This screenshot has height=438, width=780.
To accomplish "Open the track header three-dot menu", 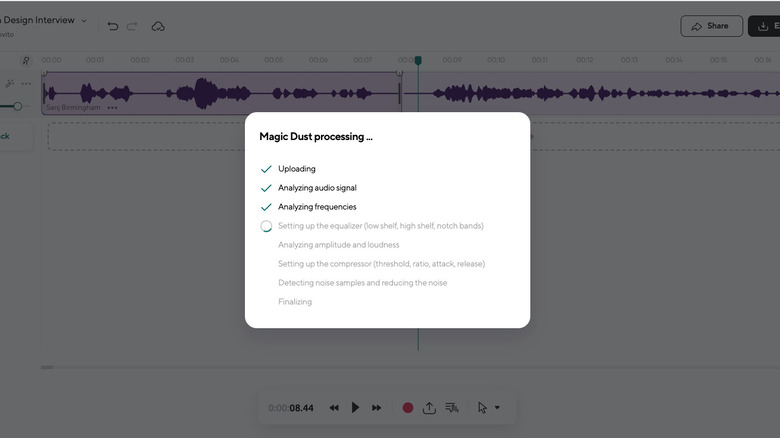I will coord(26,83).
